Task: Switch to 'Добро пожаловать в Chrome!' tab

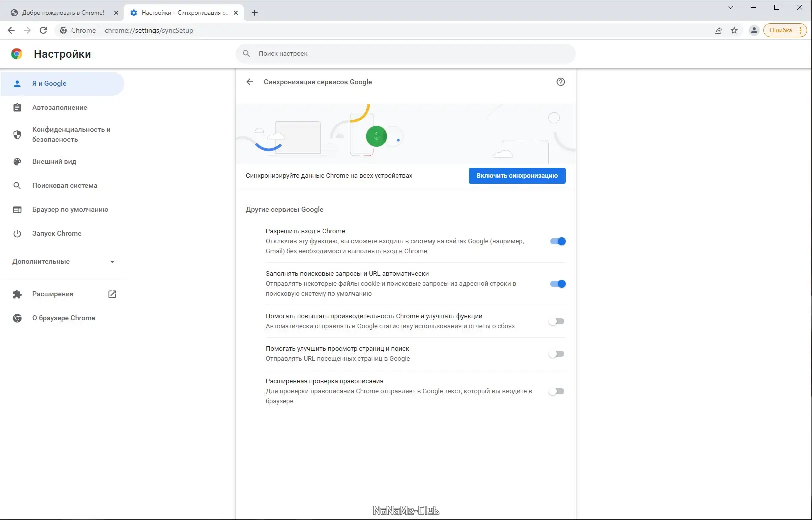Action: coord(63,13)
